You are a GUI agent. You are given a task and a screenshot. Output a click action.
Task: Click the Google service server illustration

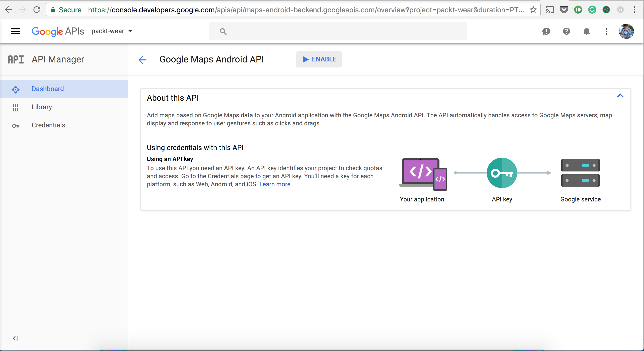tap(580, 173)
